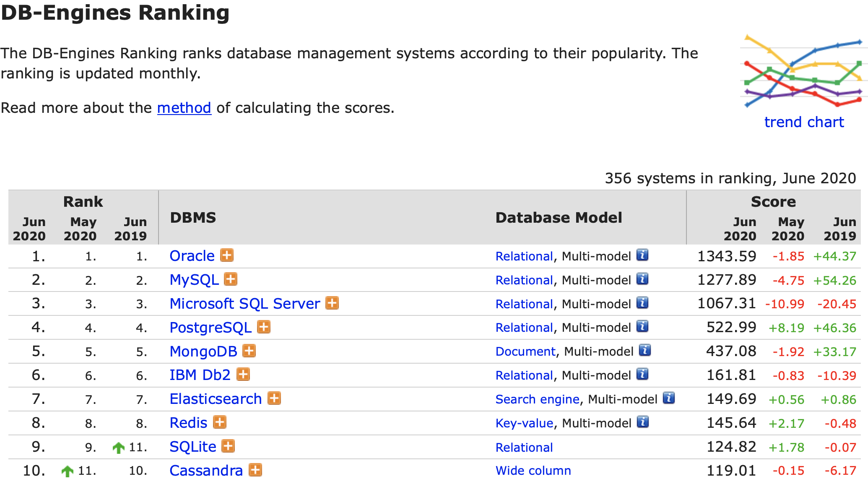Image resolution: width=868 pixels, height=484 pixels.
Task: Click info icon in Oracle row
Action: (x=642, y=255)
